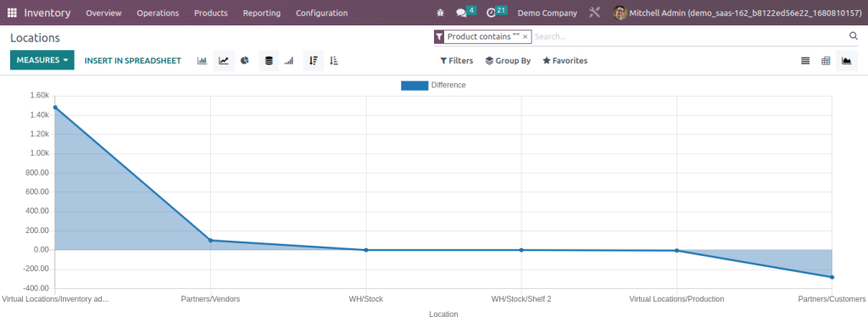868x322 pixels.
Task: Open the debug bug icon
Action: point(440,13)
